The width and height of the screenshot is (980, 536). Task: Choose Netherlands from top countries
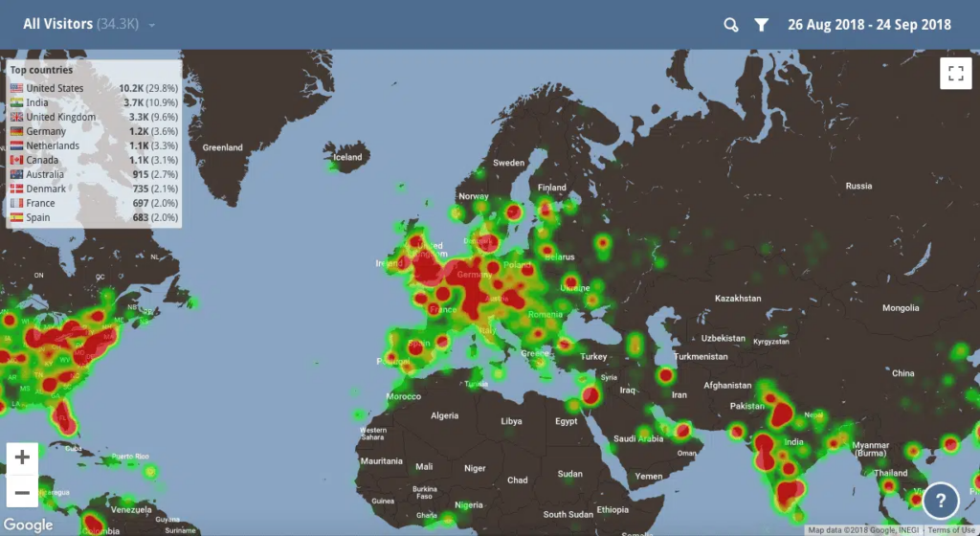pos(53,145)
